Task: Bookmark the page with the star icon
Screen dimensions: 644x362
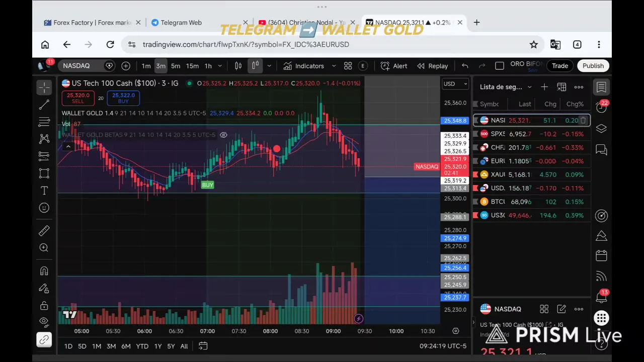Action: click(x=534, y=45)
